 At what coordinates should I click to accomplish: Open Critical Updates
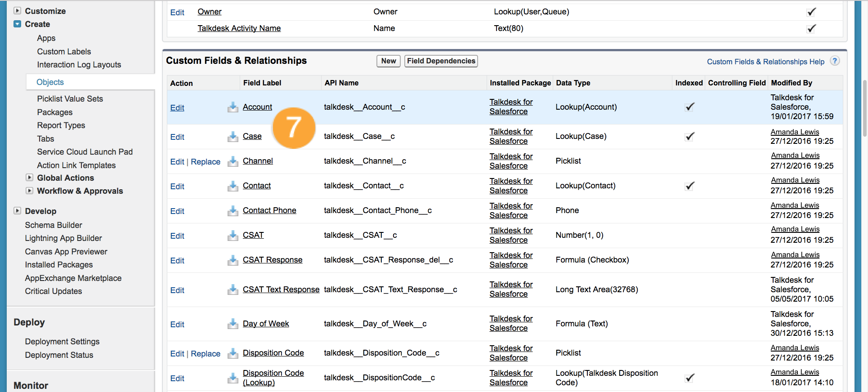53,291
